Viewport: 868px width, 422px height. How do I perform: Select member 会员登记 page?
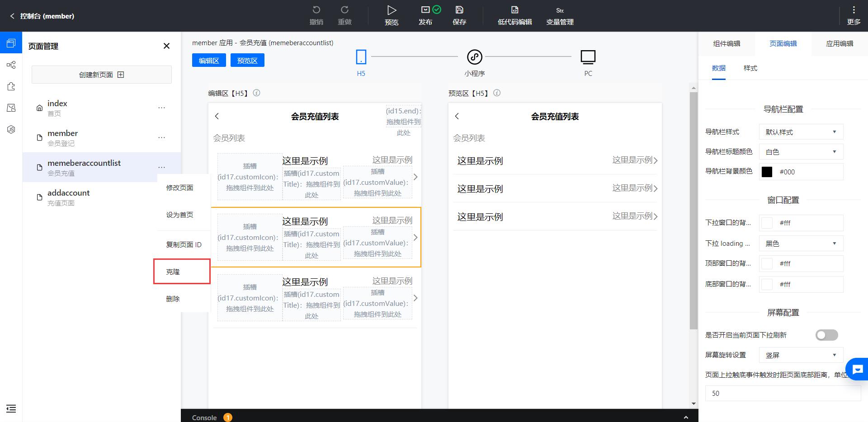pos(102,137)
